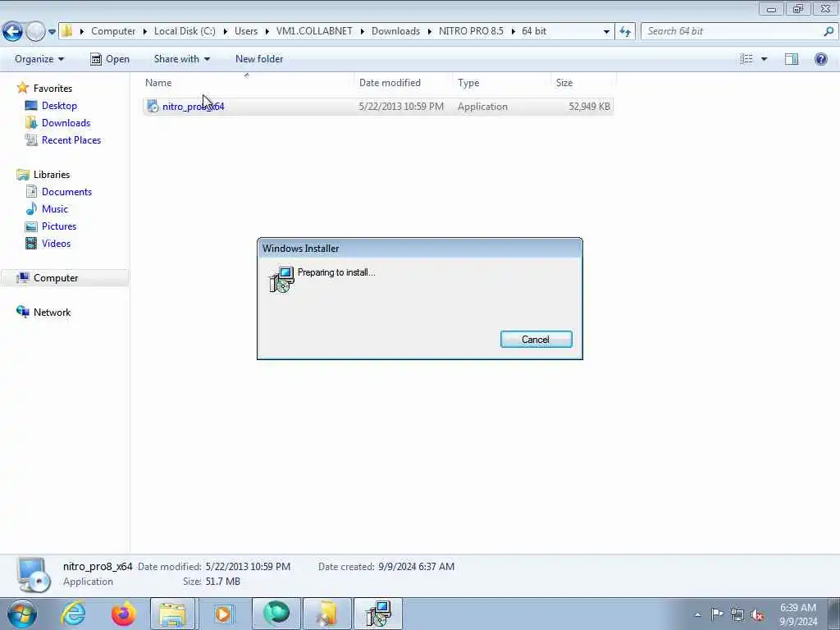Select Libraries in navigation pane
Viewport: 840px width, 630px height.
pos(52,175)
